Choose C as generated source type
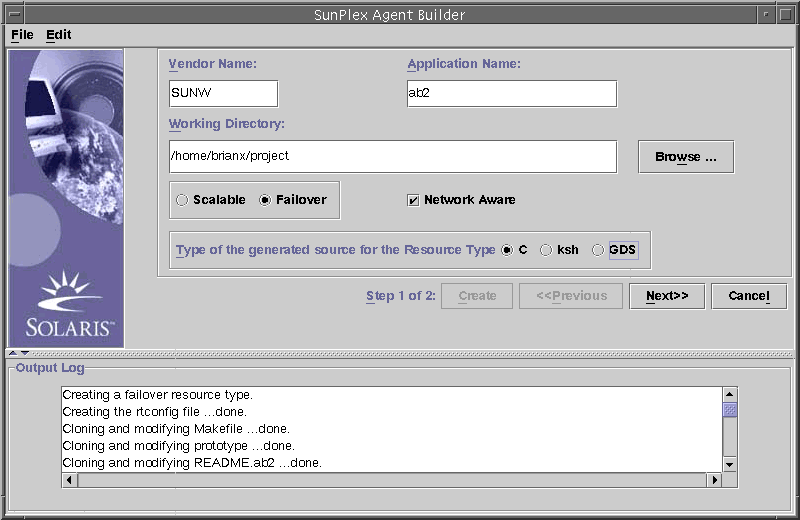The image size is (800, 520). pos(514,250)
